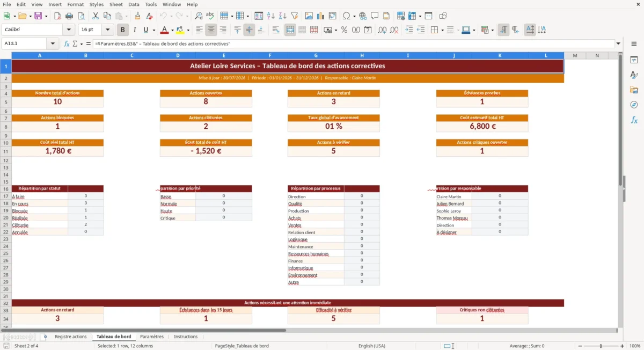Toggle merge and center cells
The height and width of the screenshot is (350, 644).
pos(290,30)
